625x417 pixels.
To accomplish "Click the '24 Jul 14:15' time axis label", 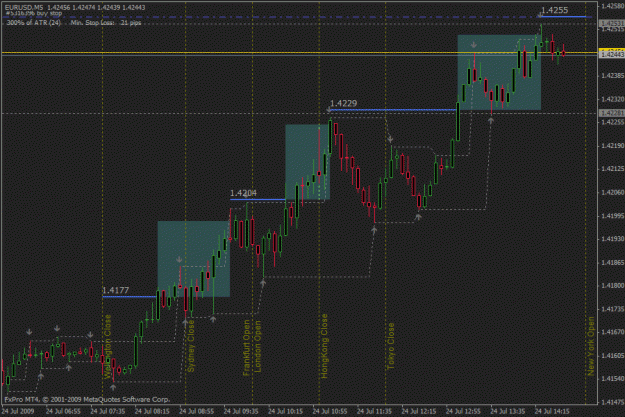I will tap(552, 411).
